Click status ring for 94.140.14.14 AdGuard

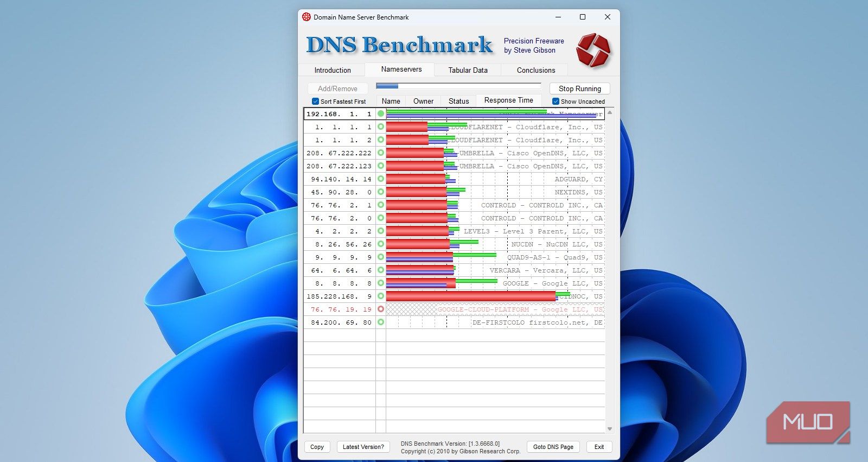coord(381,179)
